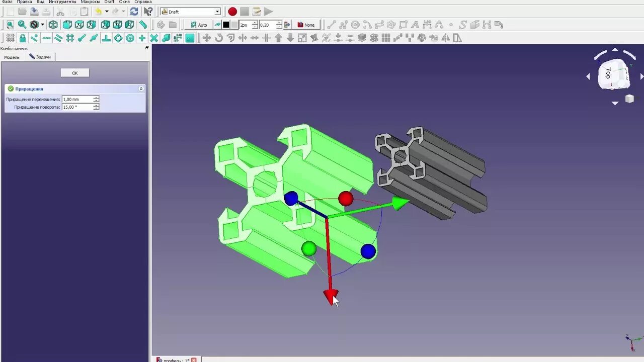Image resolution: width=644 pixels, height=362 pixels.
Task: Set the Right view cube icon
Action: click(x=91, y=25)
